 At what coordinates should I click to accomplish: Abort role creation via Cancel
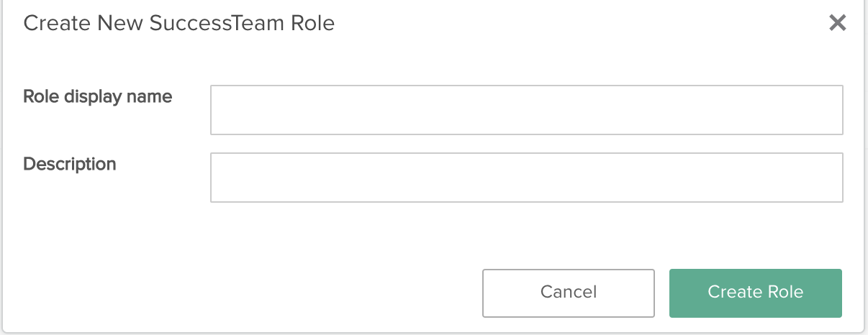click(569, 293)
